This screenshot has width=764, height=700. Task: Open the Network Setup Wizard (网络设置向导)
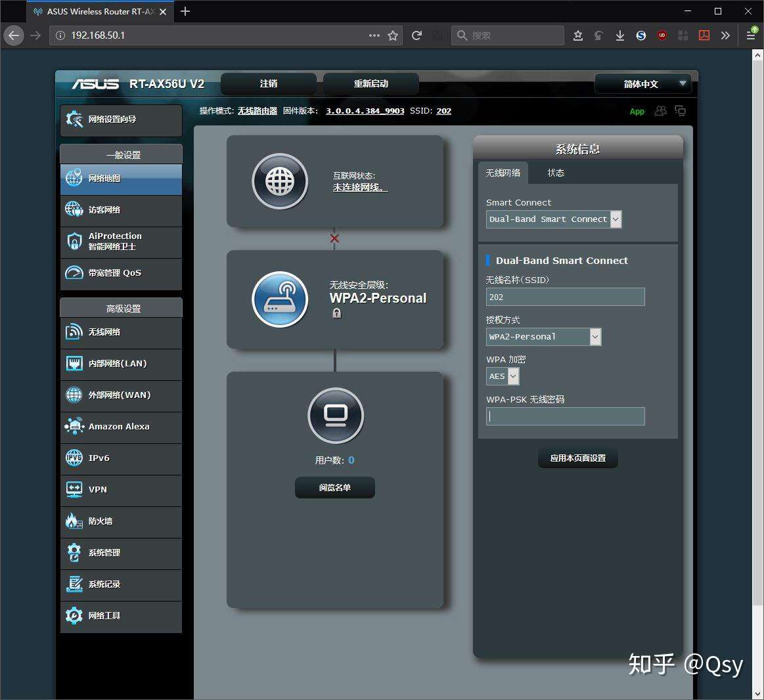[121, 120]
